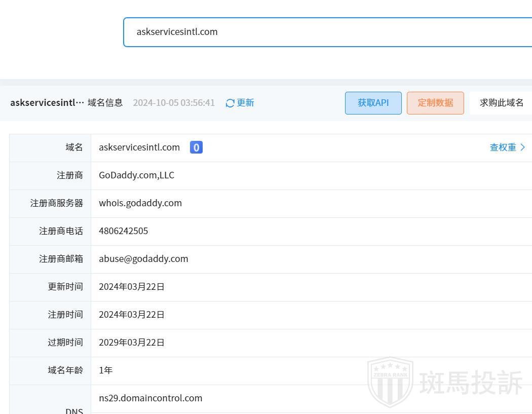Click the 斑馬投訴 watermark text
The width and height of the screenshot is (532, 414).
pos(471,383)
